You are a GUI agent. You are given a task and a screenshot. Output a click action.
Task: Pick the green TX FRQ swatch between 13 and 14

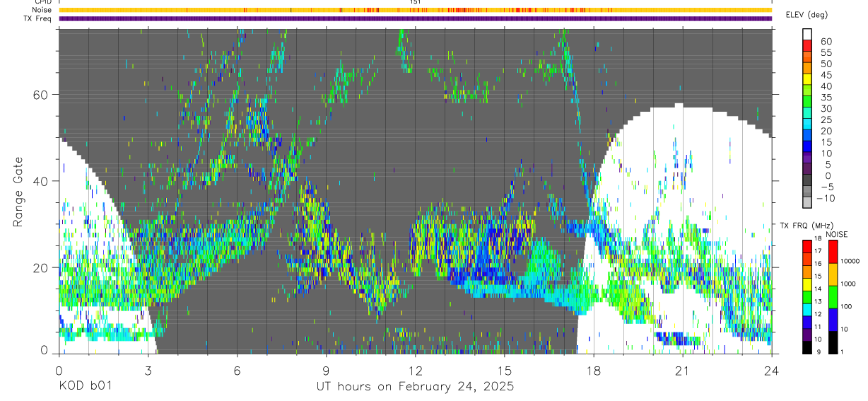pos(807,296)
